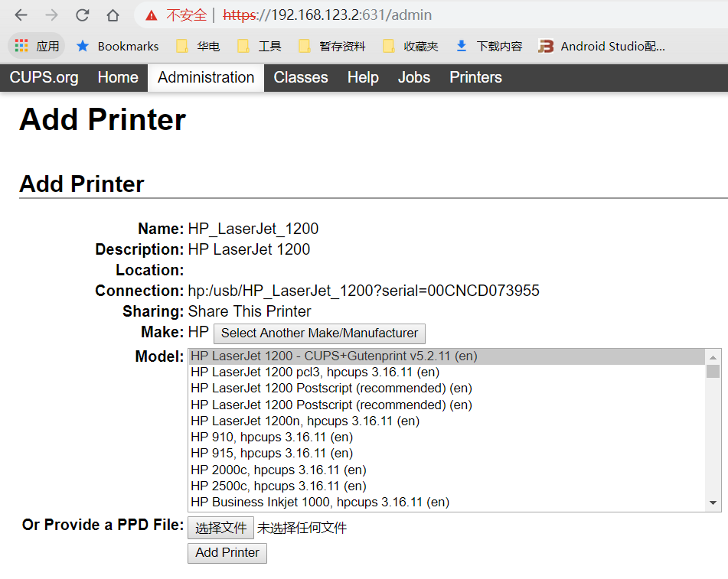The width and height of the screenshot is (728, 579).
Task: Select HP LaserJet 1200 CUPS+Gutenprint model
Action: tap(447, 356)
